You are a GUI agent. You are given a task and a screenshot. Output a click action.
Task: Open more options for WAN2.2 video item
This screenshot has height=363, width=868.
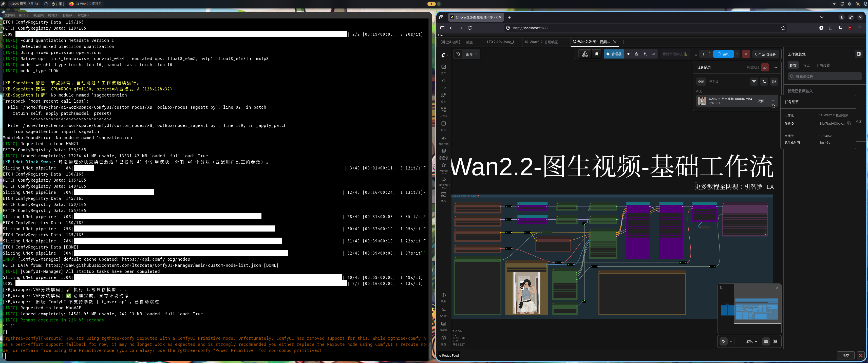tap(772, 101)
